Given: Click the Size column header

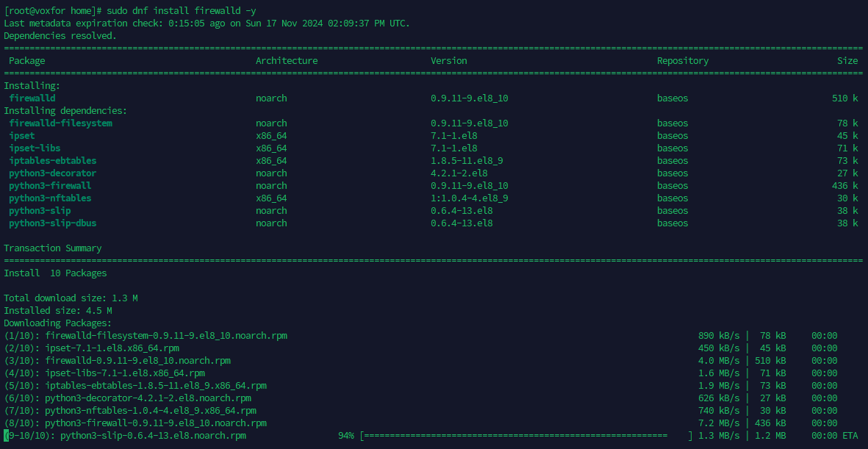Looking at the screenshot, I should [847, 60].
